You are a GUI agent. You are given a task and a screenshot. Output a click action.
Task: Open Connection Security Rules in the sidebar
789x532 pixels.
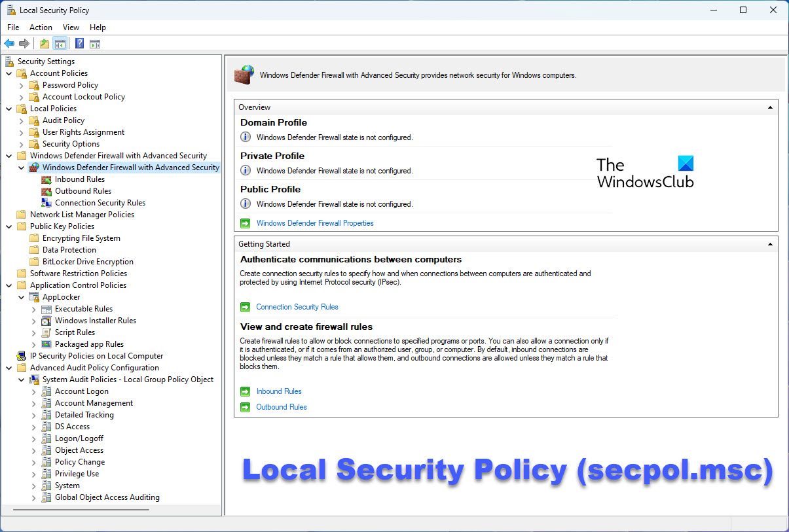point(100,202)
